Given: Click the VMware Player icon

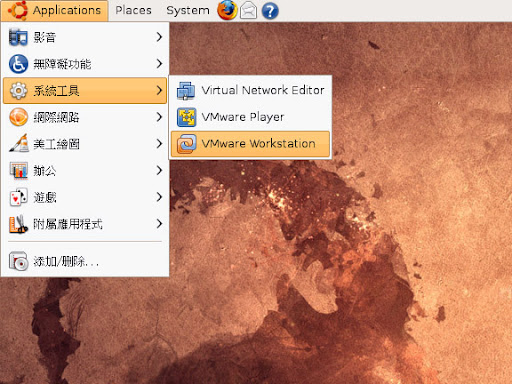Looking at the screenshot, I should tap(186, 117).
